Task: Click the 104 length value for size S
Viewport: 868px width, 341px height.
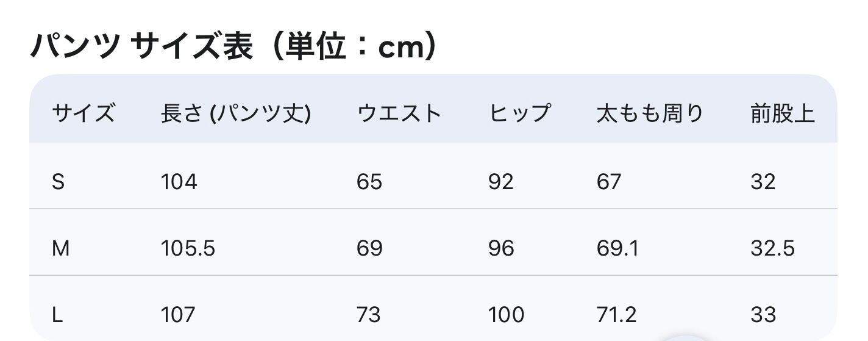Action: click(x=179, y=182)
